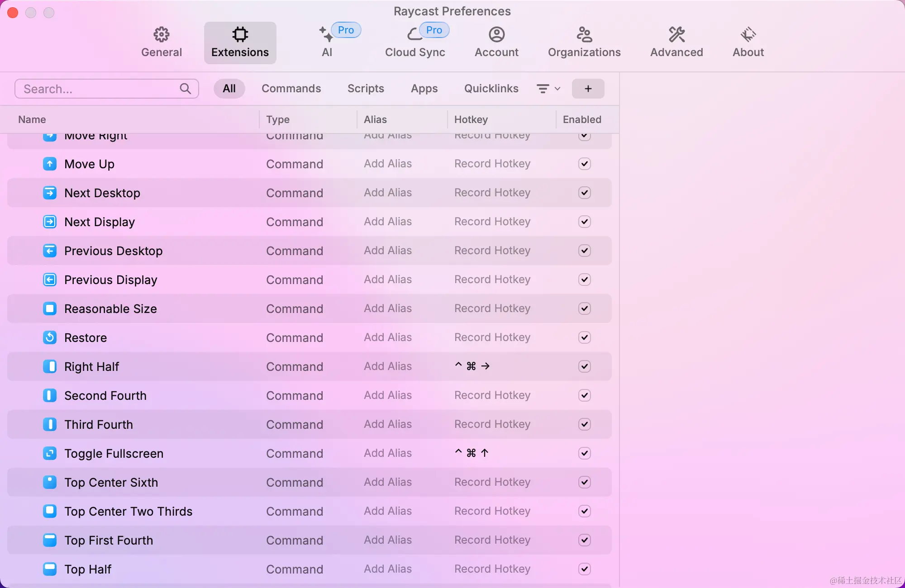Image resolution: width=905 pixels, height=588 pixels.
Task: Uncheck Enabled for Reasonable Size
Action: 584,308
